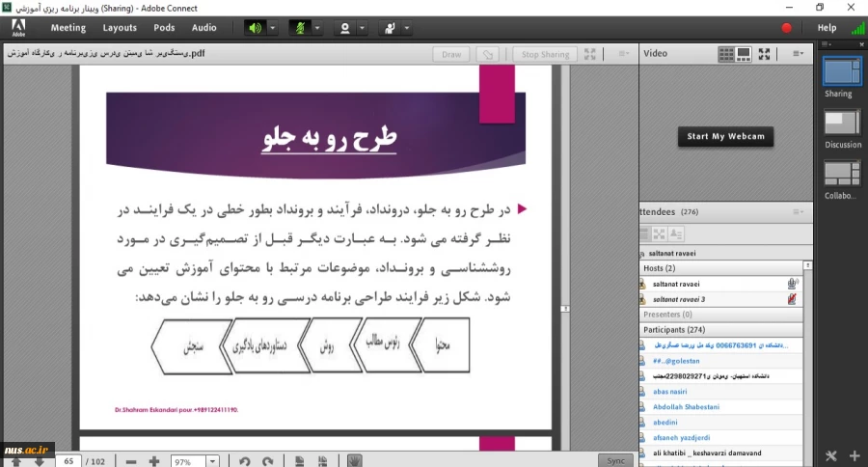Select participant Abdollah Shabestani
This screenshot has height=467, width=868.
pyautogui.click(x=720, y=406)
